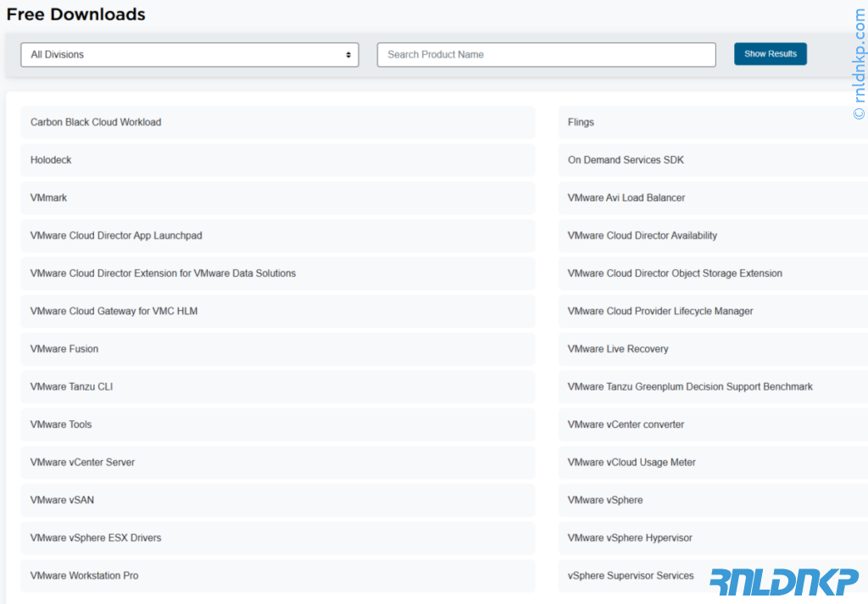This screenshot has width=868, height=604.
Task: Click the Search Product Name field
Action: [546, 54]
